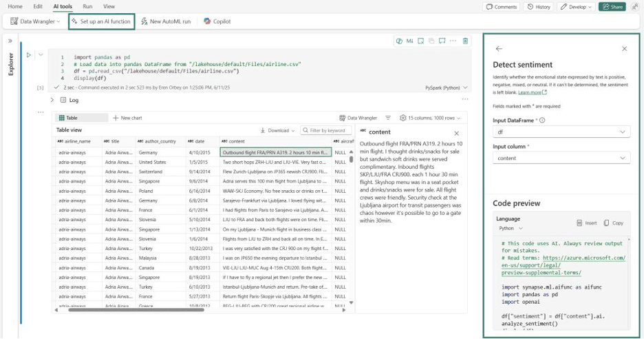Copy the previewed code
The height and width of the screenshot is (339, 644).
[x=613, y=223]
